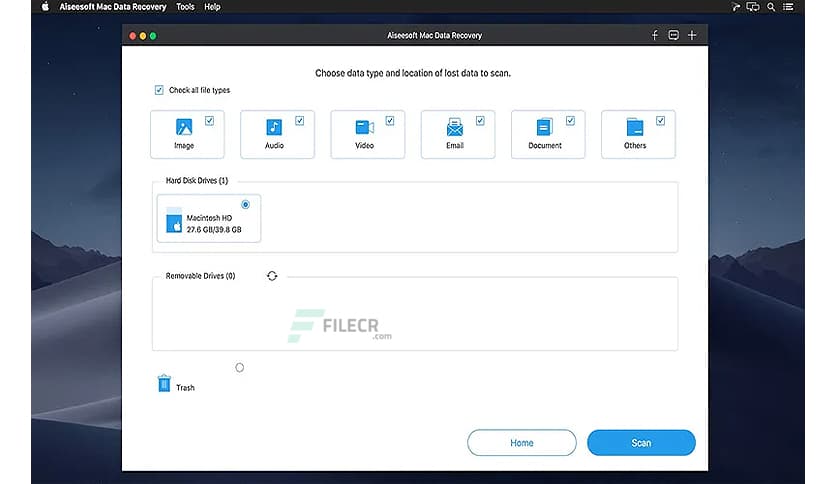Click the Home button
The image size is (836, 484).
click(521, 442)
